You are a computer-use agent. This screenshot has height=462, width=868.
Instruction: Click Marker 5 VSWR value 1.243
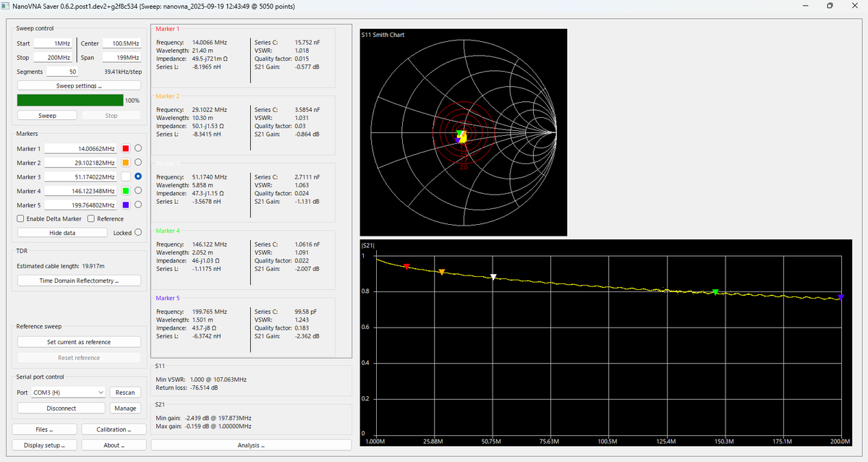[x=303, y=320]
